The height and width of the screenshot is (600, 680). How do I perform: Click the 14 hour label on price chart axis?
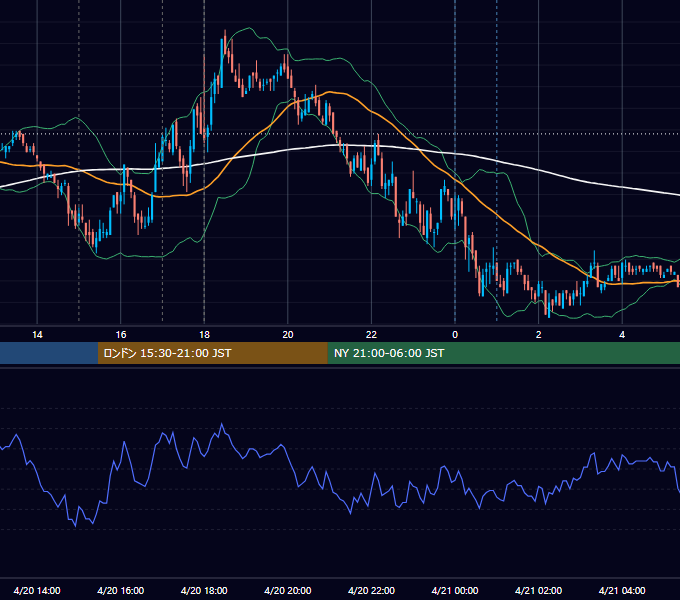click(x=37, y=335)
